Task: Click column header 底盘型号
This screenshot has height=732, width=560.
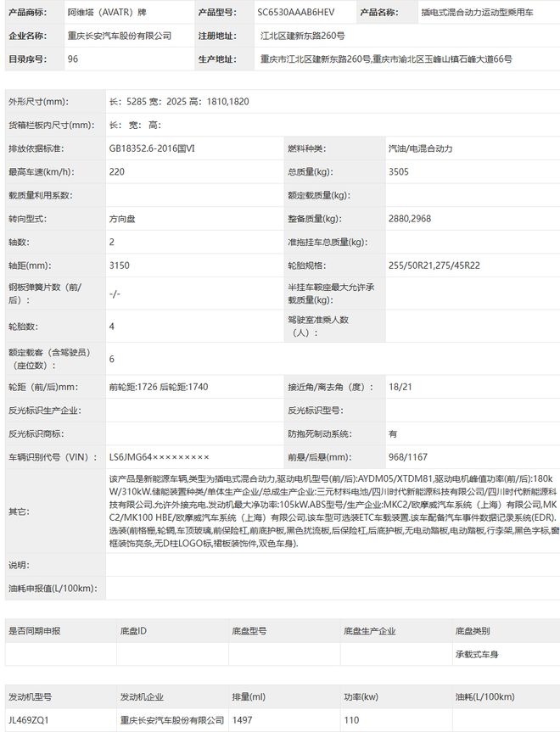Action: [249, 631]
